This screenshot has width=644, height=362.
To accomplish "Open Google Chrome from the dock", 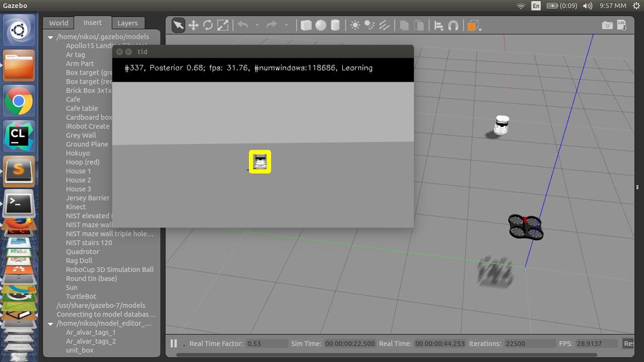I will 18,101.
